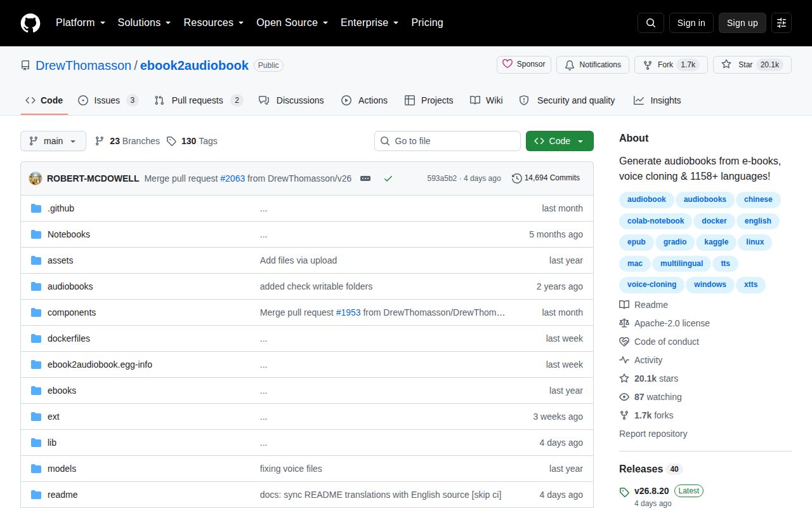Image resolution: width=812 pixels, height=508 pixels.
Task: Select the voice-cloning topic tag
Action: coord(652,284)
